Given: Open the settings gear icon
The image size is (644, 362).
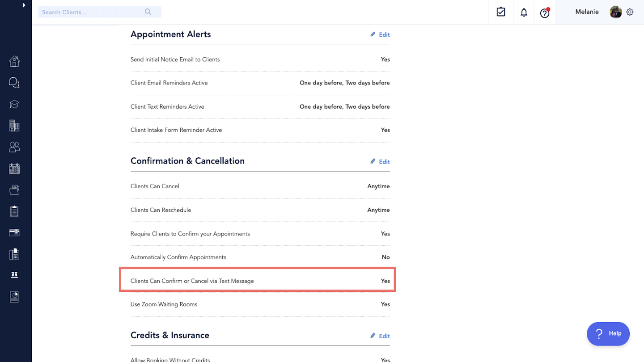Looking at the screenshot, I should point(630,12).
